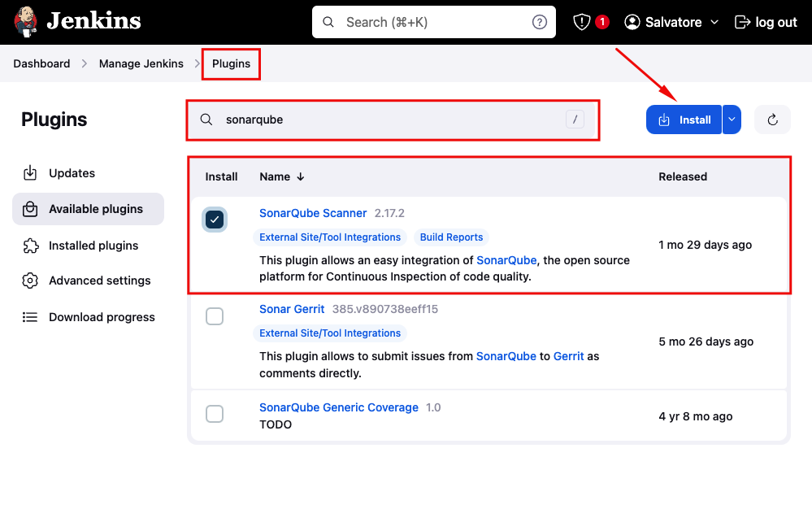This screenshot has height=509, width=812.
Task: Click the magnifier icon in plugin filter
Action: click(x=206, y=120)
